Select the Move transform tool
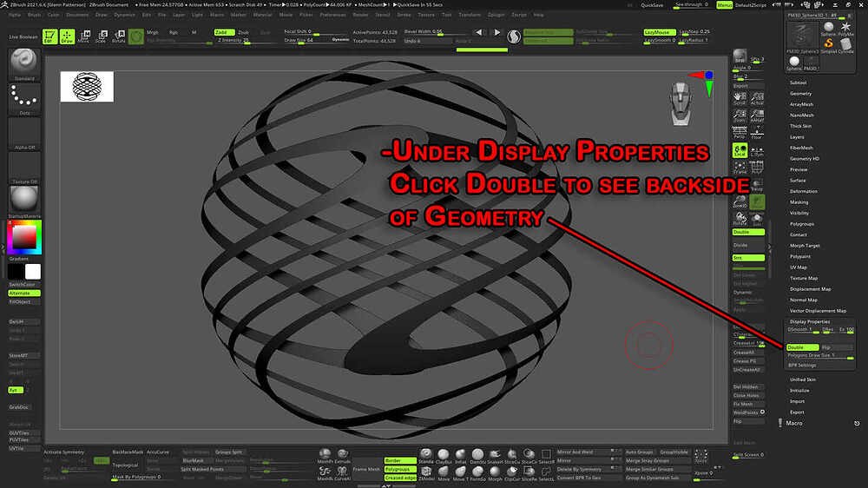 point(84,37)
